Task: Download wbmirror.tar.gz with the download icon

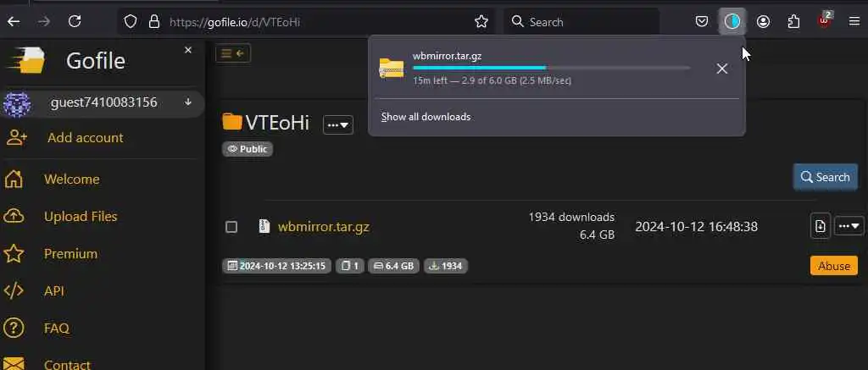Action: tap(821, 226)
